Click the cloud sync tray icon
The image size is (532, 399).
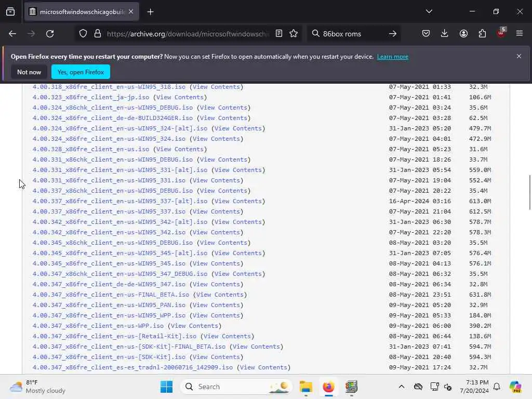pyautogui.click(x=418, y=387)
